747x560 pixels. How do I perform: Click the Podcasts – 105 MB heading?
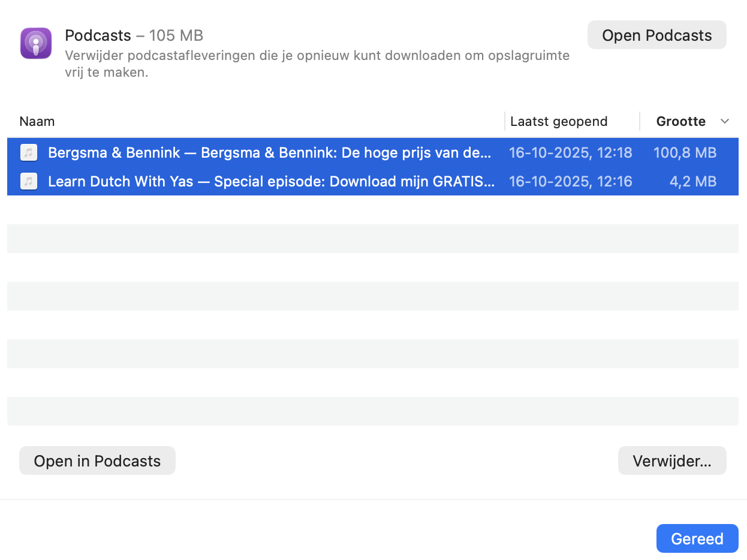134,35
